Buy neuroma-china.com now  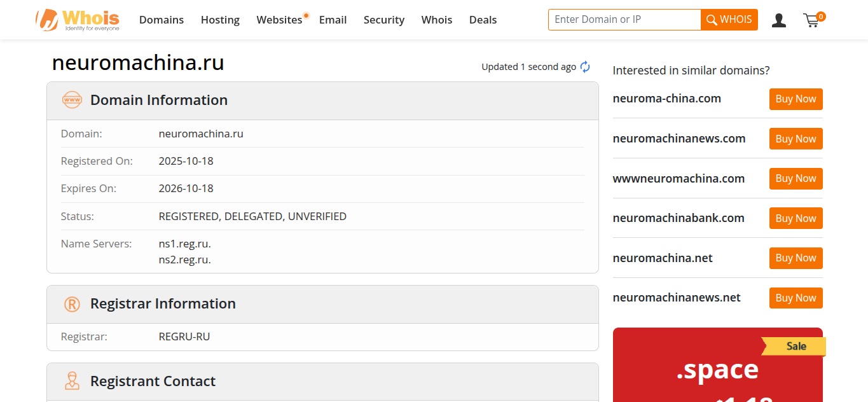tap(796, 99)
